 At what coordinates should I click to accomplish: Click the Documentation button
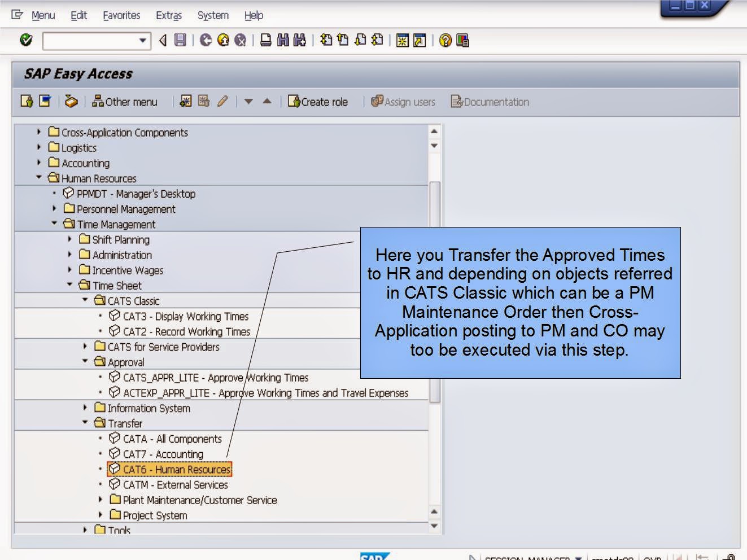point(489,102)
